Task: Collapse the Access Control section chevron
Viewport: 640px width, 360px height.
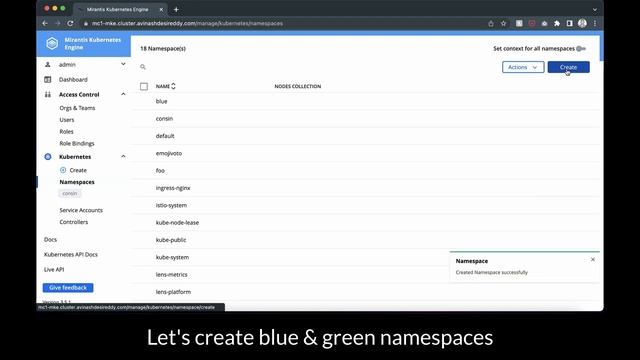Action: pyautogui.click(x=123, y=94)
